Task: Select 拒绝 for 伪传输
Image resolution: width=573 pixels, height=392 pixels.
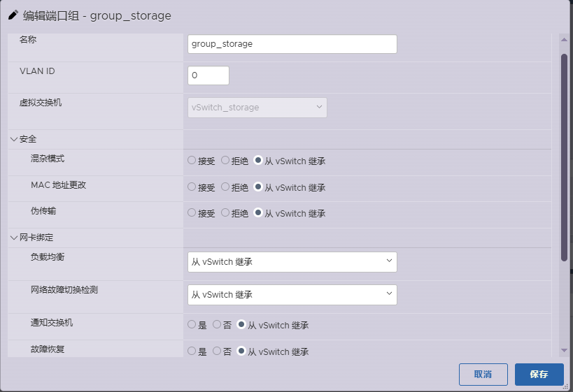Action: point(225,213)
